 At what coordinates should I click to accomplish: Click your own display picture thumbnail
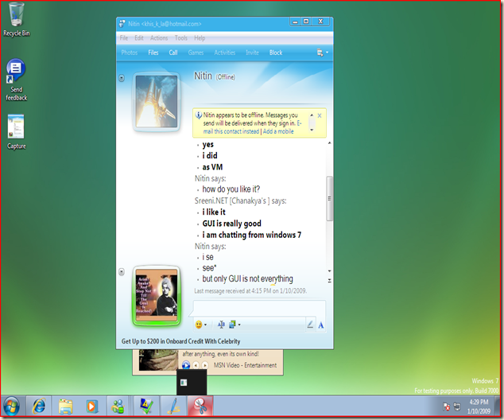157,295
